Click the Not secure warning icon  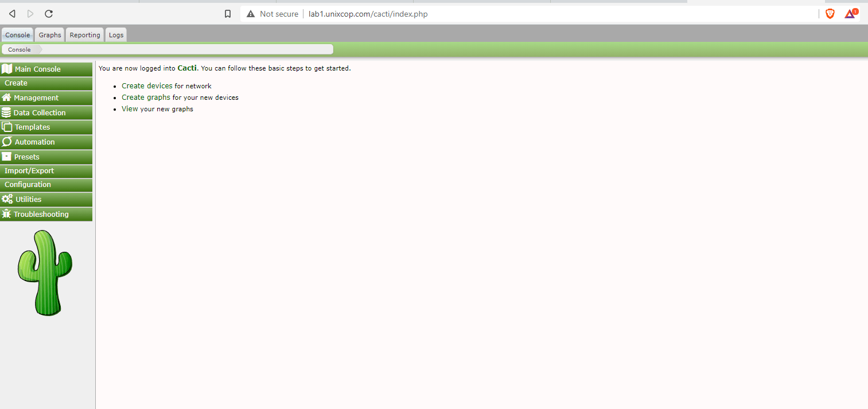[x=251, y=14]
